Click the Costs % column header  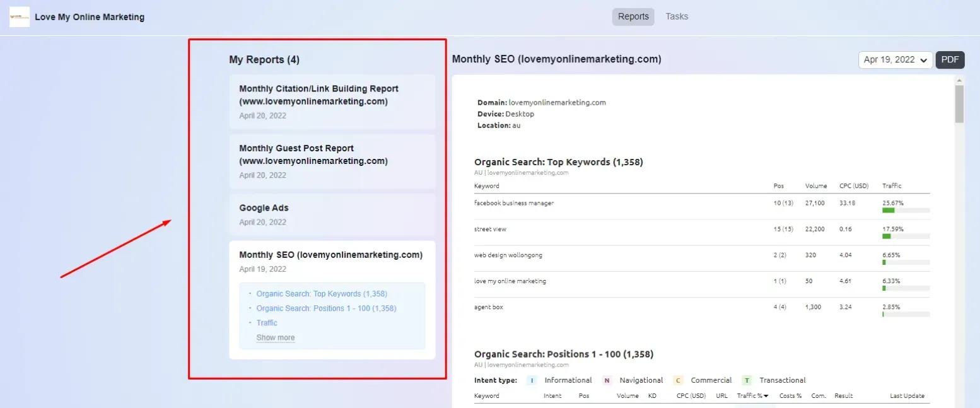[791, 396]
